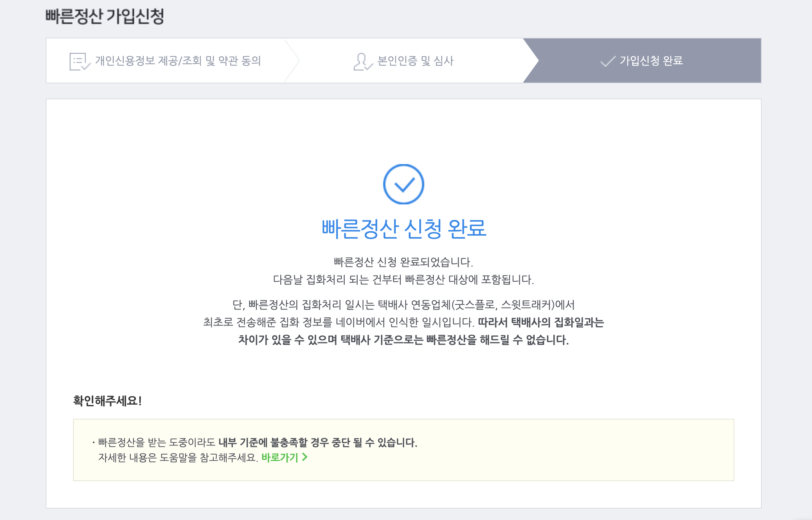The width and height of the screenshot is (812, 520).
Task: Click the arrow divider after the 약관 동의 step
Action: pos(293,61)
